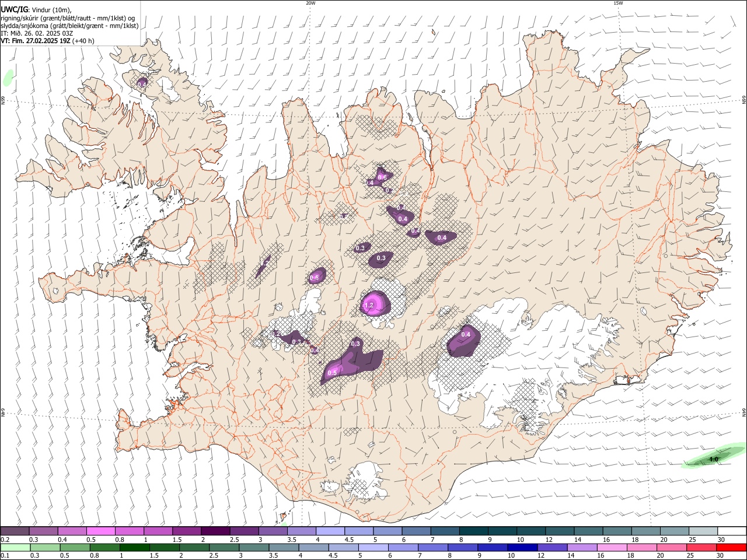
Task: Click the 3.5–4 swatch in the lower legend row
Action: click(x=284, y=548)
